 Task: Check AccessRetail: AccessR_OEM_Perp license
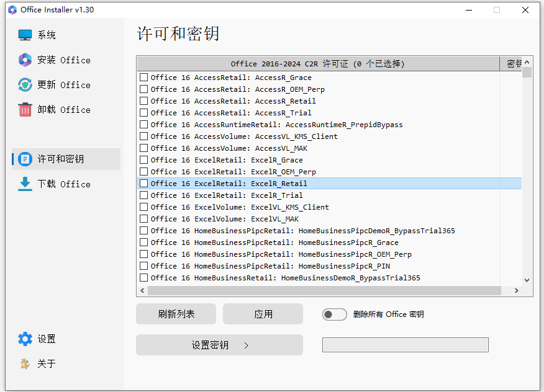click(x=143, y=89)
